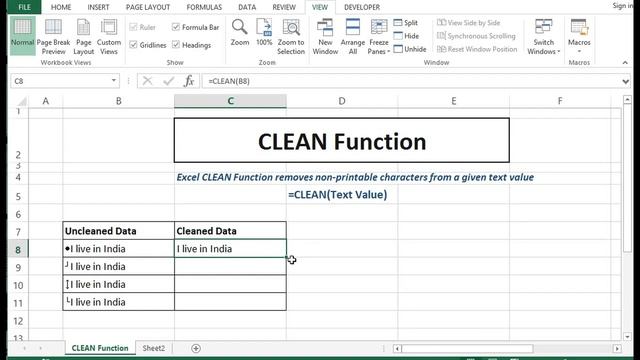This screenshot has height=360, width=640.
Task: Hide the current window
Action: click(x=406, y=36)
